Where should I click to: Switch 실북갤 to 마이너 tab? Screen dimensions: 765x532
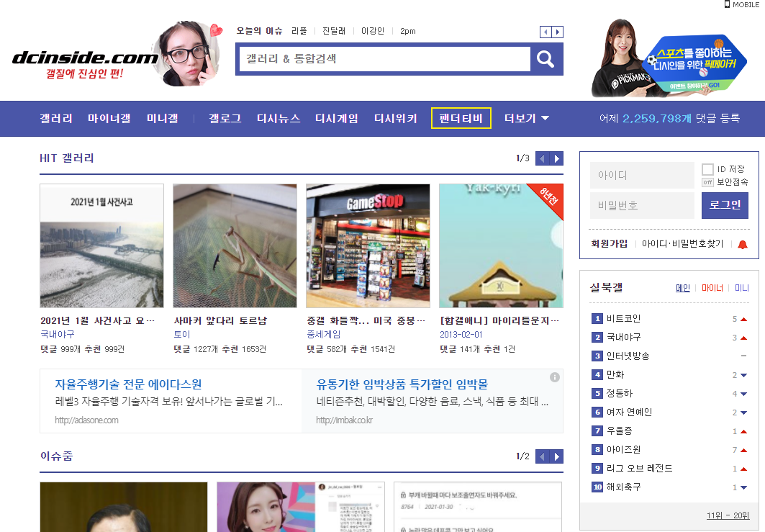point(712,288)
